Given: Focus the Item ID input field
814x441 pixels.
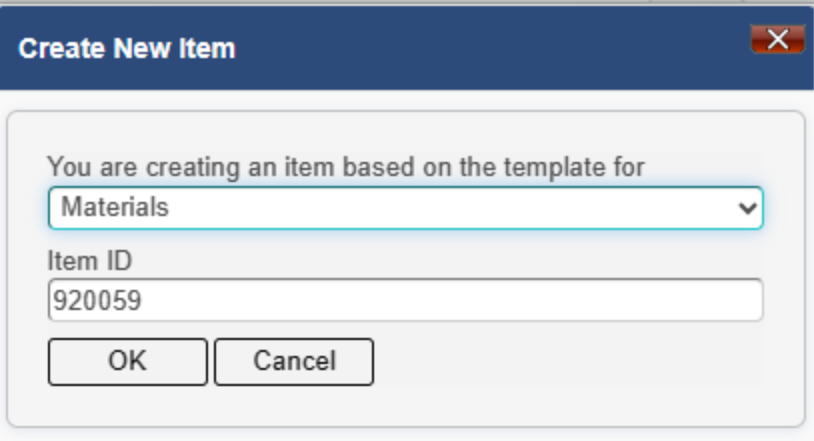Looking at the screenshot, I should (x=405, y=300).
